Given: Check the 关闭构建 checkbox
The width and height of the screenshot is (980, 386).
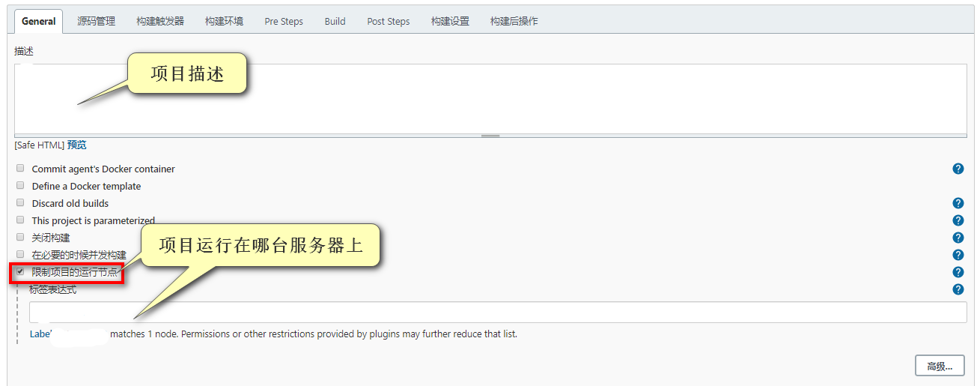Looking at the screenshot, I should click(x=20, y=238).
